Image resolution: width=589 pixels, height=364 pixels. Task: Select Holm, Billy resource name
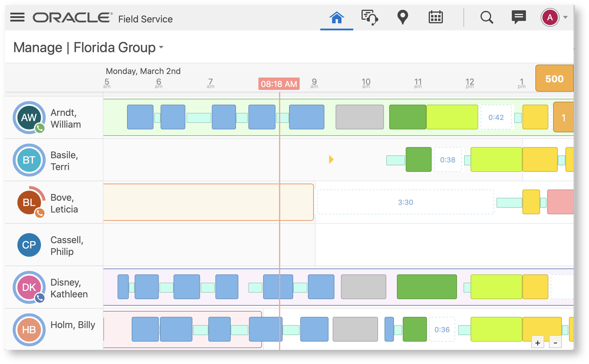click(x=73, y=325)
